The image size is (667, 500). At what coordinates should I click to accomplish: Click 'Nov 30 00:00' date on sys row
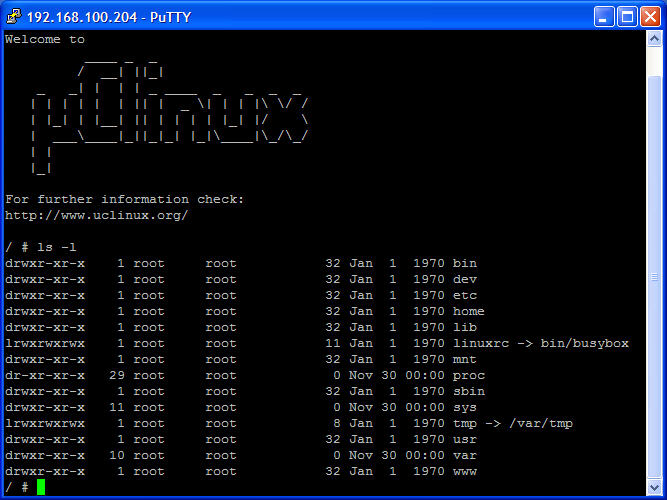pyautogui.click(x=397, y=408)
